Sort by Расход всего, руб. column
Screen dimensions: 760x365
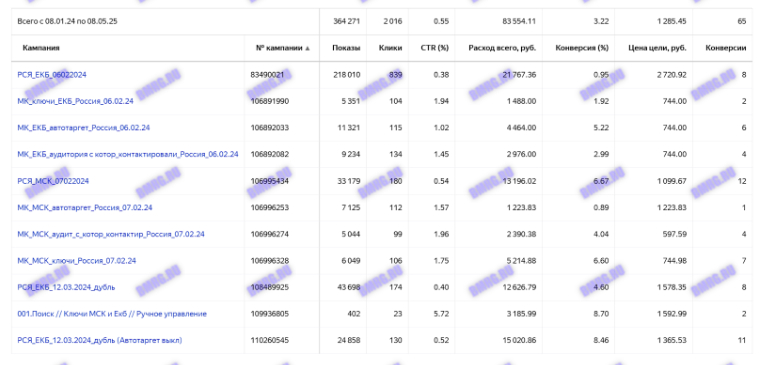(502, 48)
